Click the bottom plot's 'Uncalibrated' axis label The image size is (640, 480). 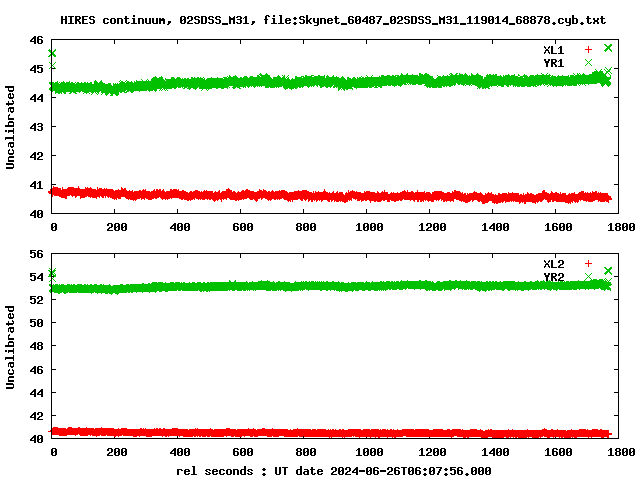pos(10,347)
